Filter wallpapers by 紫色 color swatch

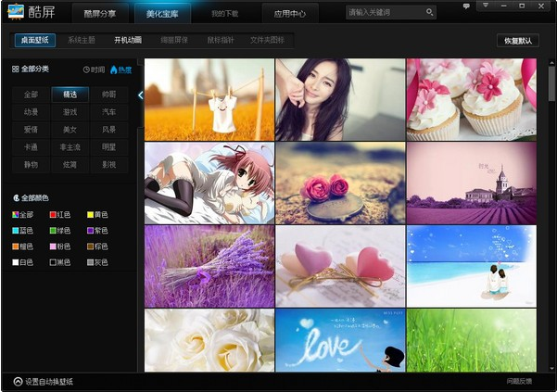90,231
